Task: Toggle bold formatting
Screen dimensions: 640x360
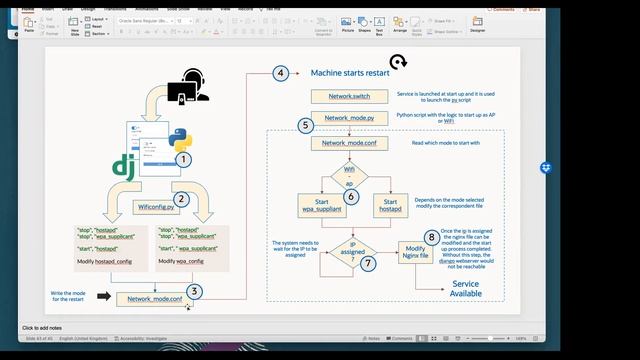Action: [x=121, y=32]
